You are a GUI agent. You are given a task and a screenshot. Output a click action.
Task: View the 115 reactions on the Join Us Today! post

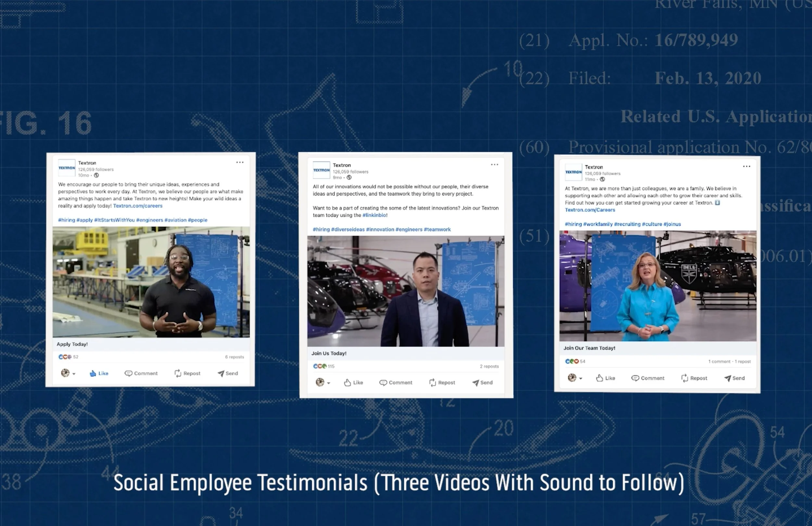pos(324,366)
